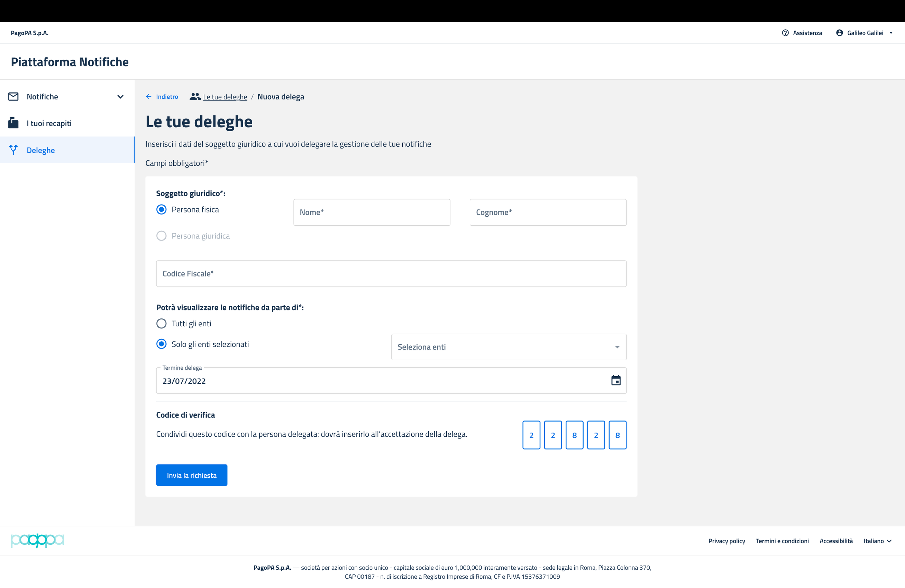
Task: Click the Codice Fiscale input field
Action: [391, 273]
